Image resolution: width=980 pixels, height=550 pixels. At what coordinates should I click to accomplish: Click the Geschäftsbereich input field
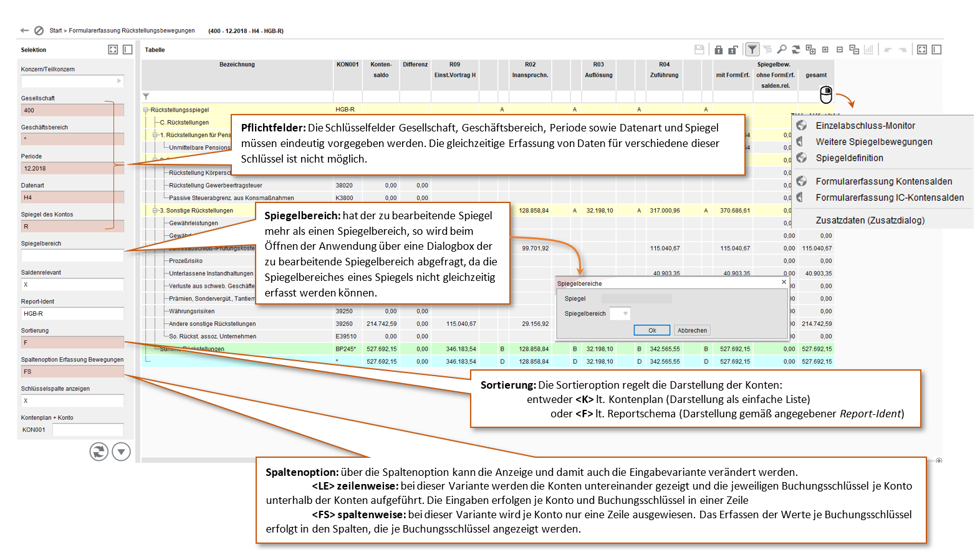72,139
